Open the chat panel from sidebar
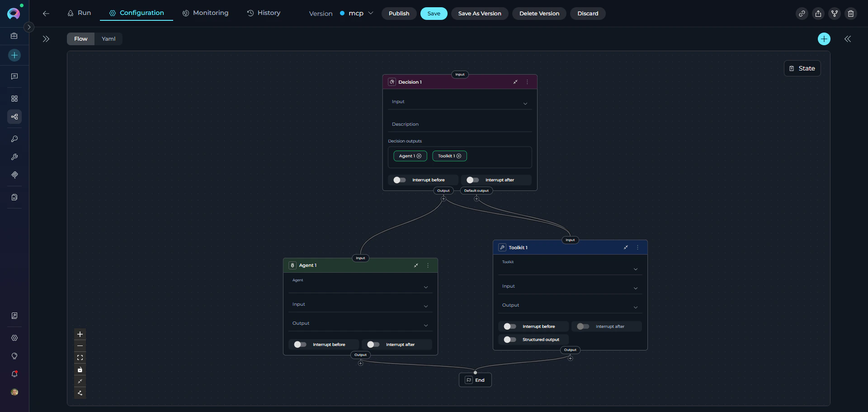The height and width of the screenshot is (412, 868). (x=14, y=76)
